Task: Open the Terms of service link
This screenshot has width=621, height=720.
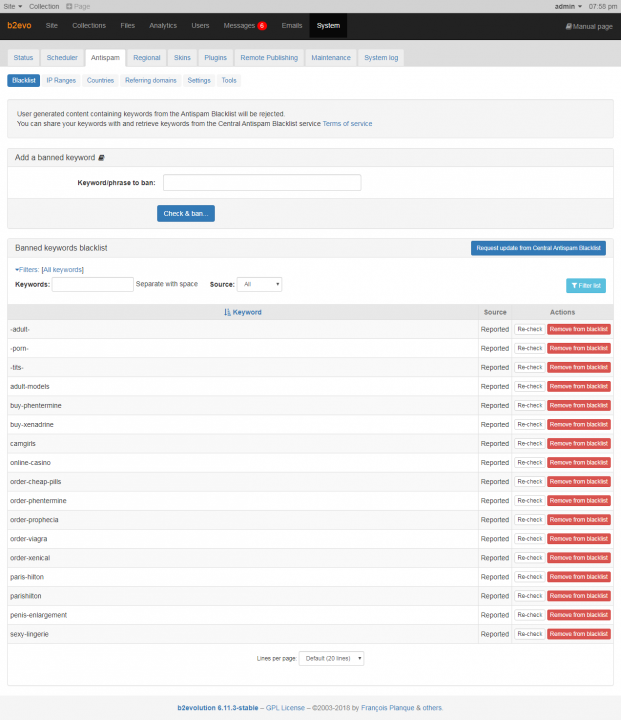Action: pos(347,124)
